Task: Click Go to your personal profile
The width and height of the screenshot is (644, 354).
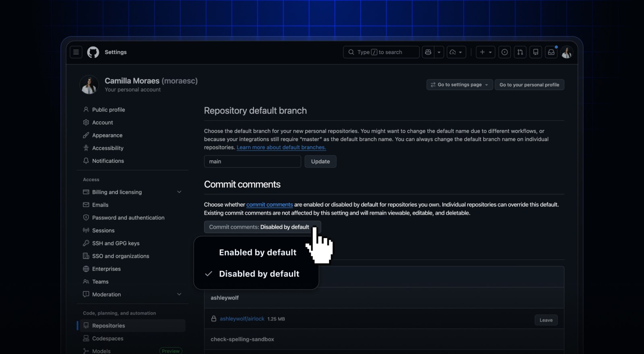Action: click(x=529, y=85)
